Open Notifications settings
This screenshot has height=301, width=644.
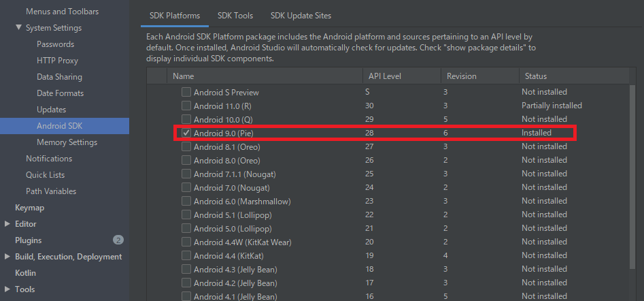(49, 158)
